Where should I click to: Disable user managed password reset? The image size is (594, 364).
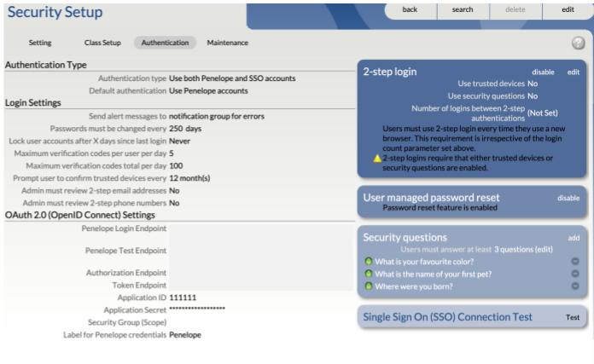point(568,198)
